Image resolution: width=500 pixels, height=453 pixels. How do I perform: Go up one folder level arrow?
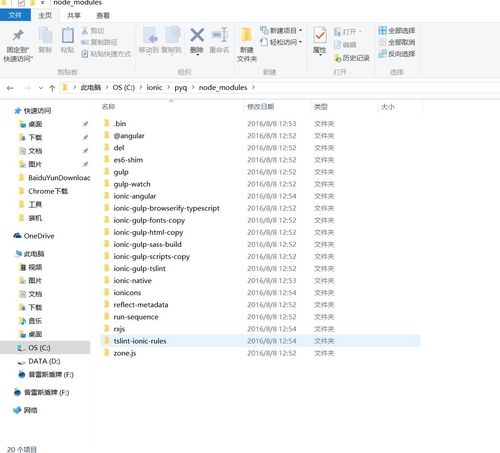(52, 88)
